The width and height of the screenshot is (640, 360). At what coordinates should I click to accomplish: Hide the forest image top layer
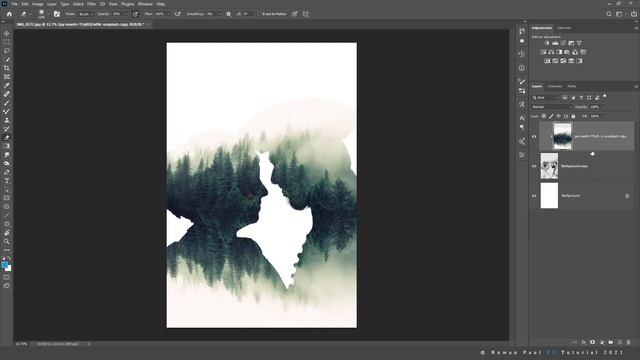[534, 137]
